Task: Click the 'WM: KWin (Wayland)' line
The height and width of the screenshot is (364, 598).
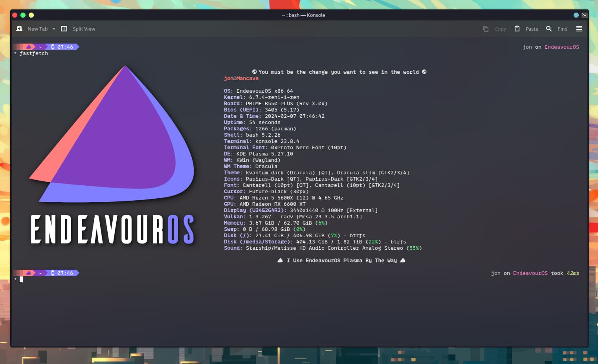Action: [x=252, y=160]
